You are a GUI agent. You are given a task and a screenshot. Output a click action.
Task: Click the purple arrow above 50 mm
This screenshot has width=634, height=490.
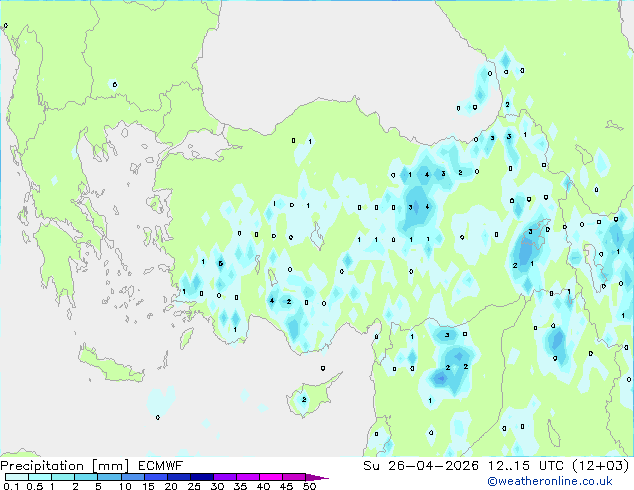(x=317, y=477)
